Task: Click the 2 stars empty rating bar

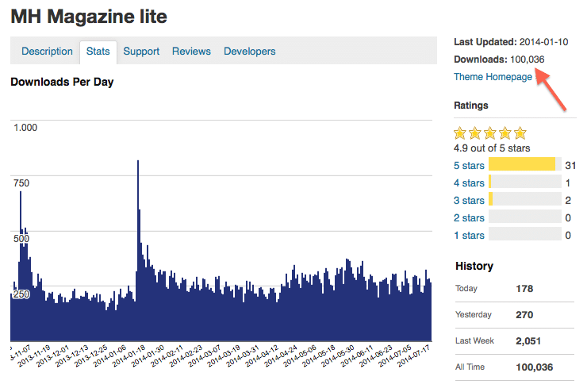Action: 525,217
